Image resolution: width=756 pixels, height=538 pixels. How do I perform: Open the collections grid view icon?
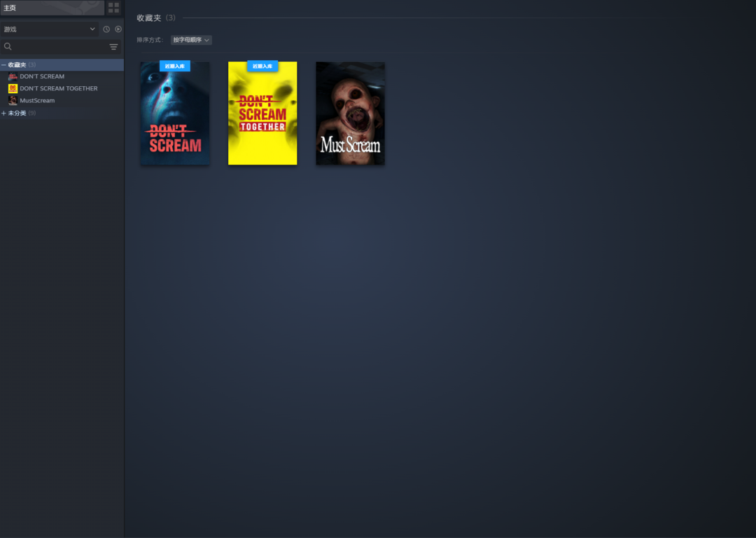click(x=113, y=8)
